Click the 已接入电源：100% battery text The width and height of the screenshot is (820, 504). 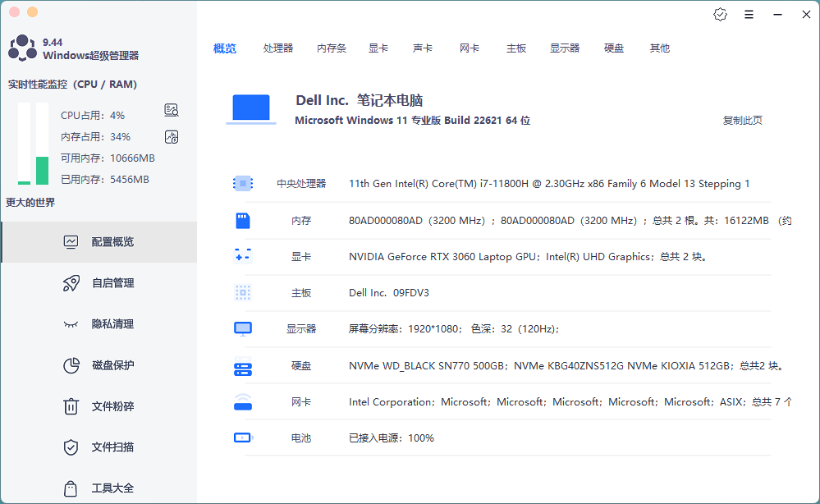pos(392,438)
